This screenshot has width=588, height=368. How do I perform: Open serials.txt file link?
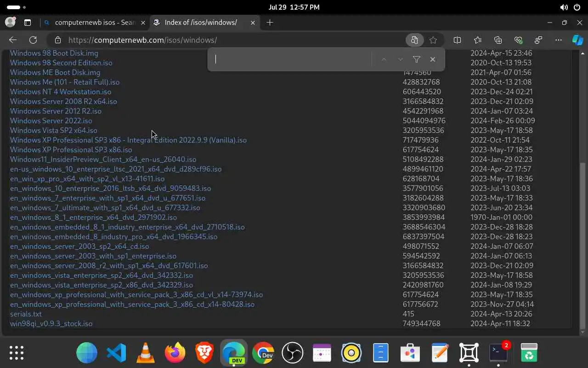tap(26, 314)
